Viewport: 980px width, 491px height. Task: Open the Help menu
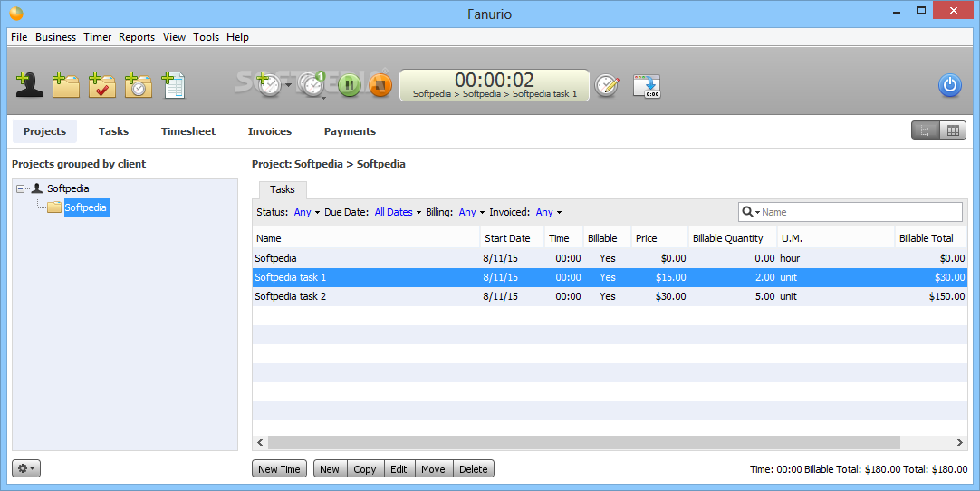pos(237,37)
